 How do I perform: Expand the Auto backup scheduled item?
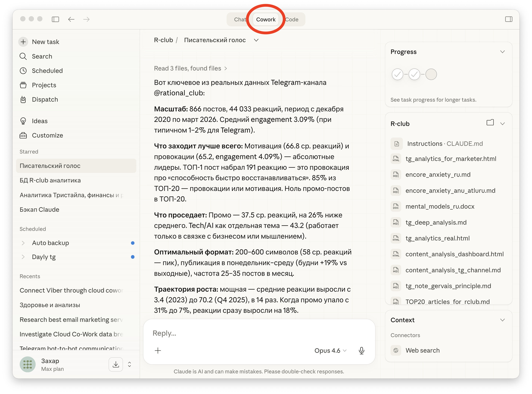tap(23, 243)
